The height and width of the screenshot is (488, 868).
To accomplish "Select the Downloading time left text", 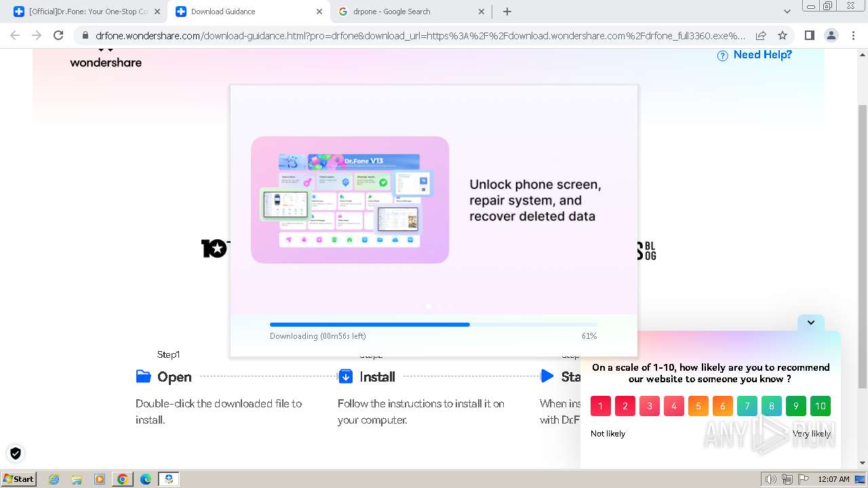I will (x=318, y=336).
